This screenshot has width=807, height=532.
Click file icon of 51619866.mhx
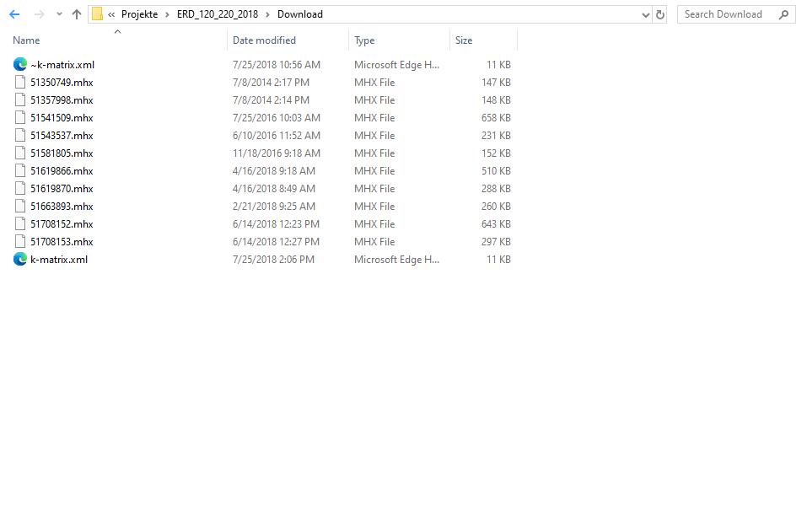pos(20,171)
